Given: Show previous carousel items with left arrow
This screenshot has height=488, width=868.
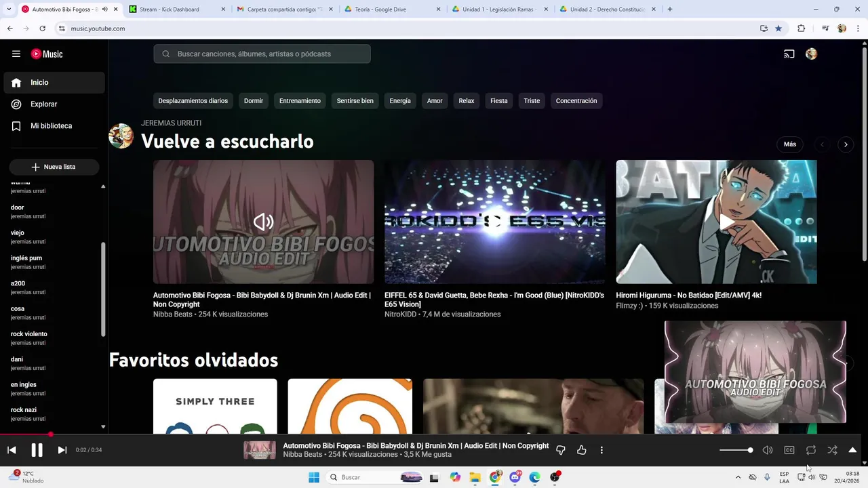Looking at the screenshot, I should click(x=822, y=144).
